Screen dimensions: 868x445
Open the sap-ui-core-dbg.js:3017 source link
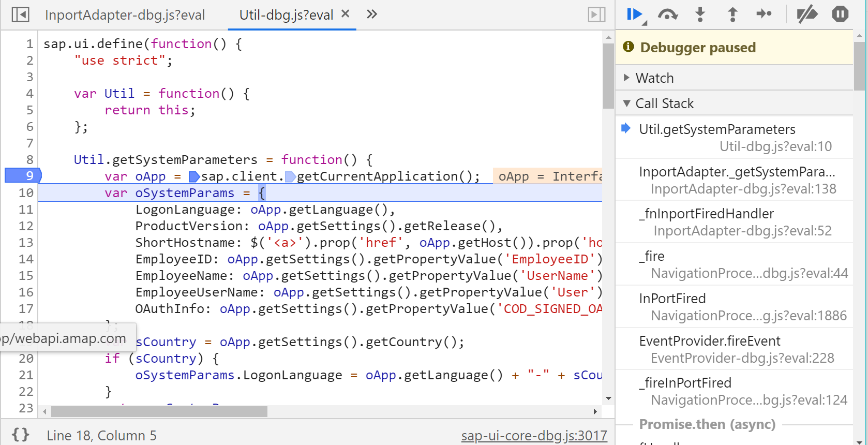pos(534,436)
